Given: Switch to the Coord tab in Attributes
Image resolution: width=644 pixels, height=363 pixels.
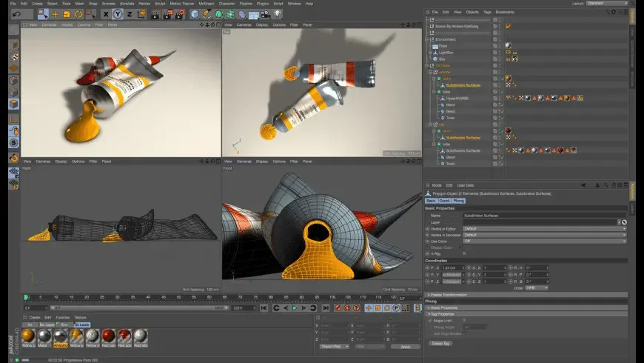Looking at the screenshot, I should (444, 201).
